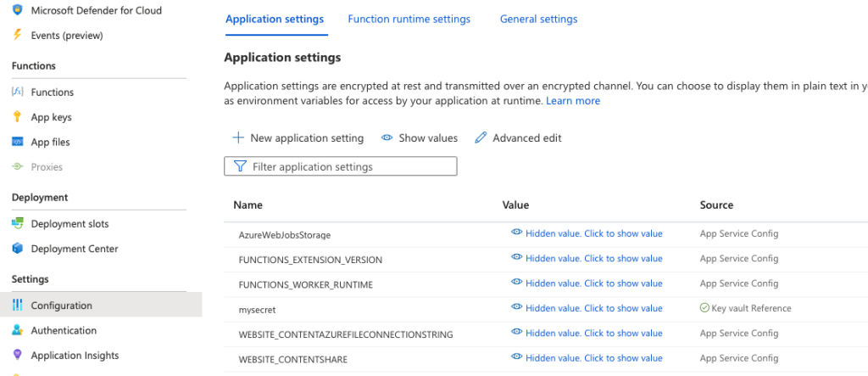This screenshot has width=868, height=376.
Task: Click the Microsoft Defender for Cloud shield icon
Action: (17, 10)
